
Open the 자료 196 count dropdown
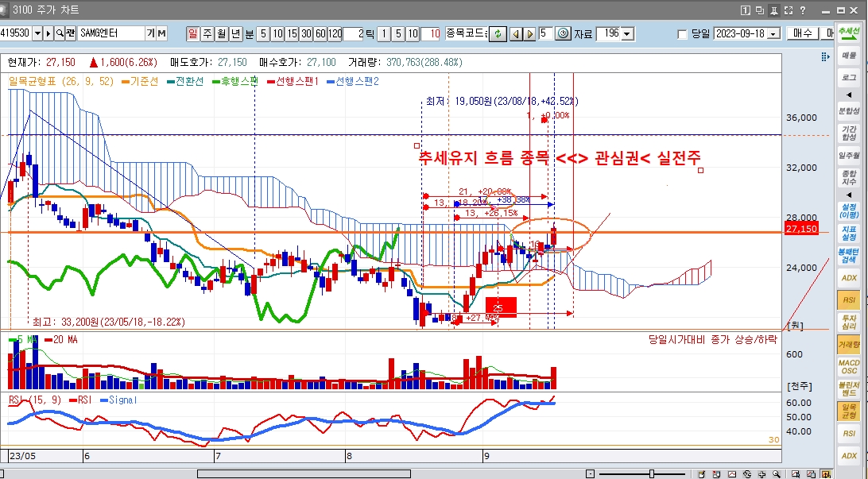[626, 33]
